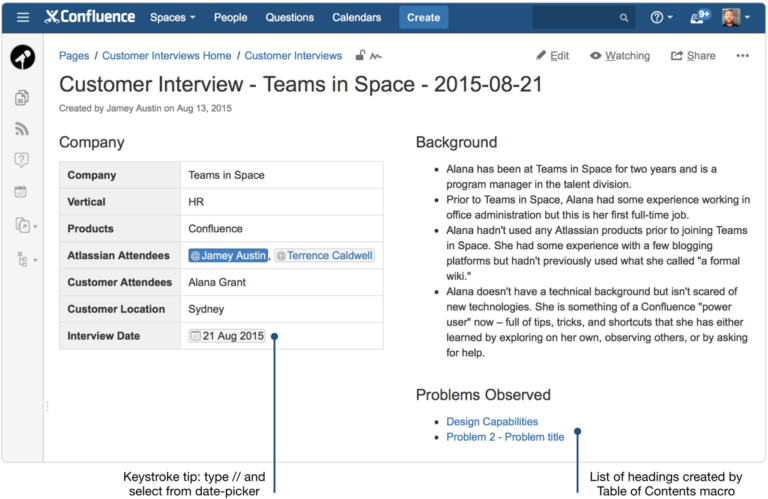Click the Vertical row header
Image resolution: width=768 pixels, height=499 pixels.
120,202
